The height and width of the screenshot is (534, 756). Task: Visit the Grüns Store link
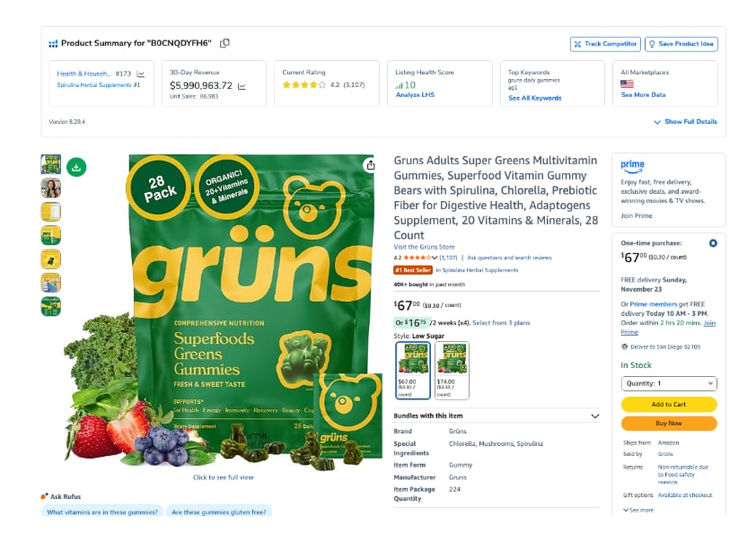pos(425,247)
